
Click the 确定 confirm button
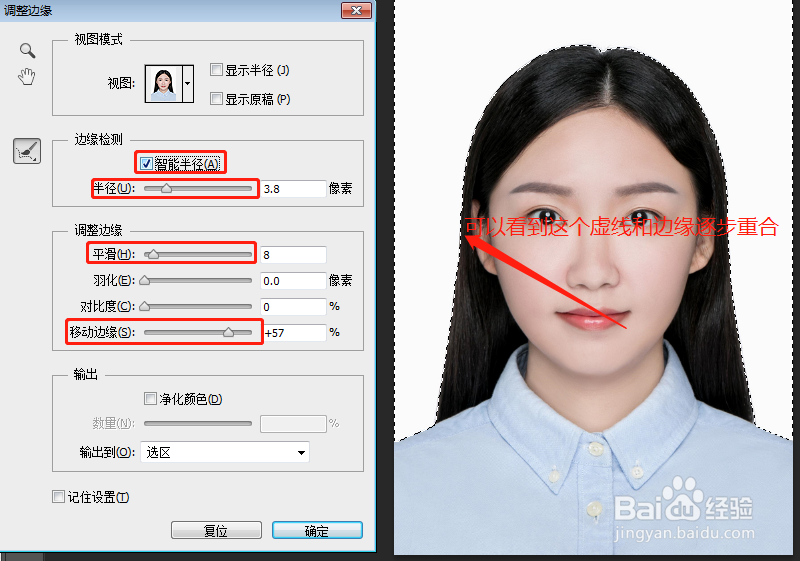coord(317,530)
